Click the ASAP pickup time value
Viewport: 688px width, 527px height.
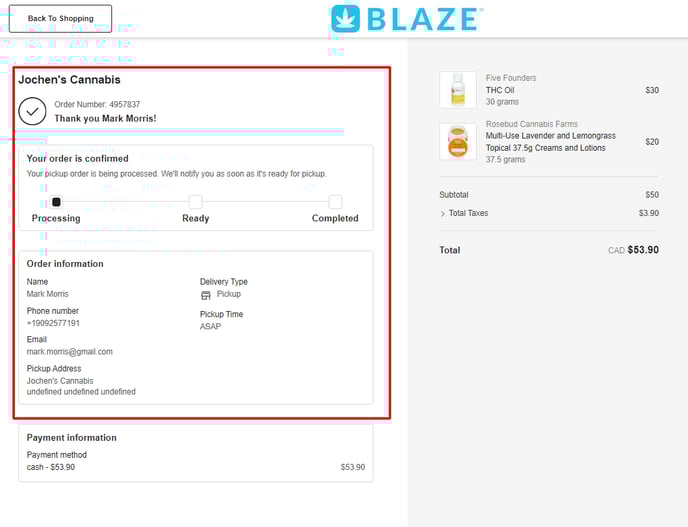pyautogui.click(x=210, y=326)
